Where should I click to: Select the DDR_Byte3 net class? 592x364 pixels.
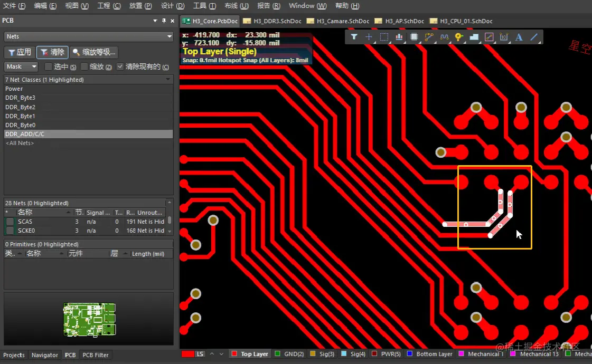(x=88, y=98)
